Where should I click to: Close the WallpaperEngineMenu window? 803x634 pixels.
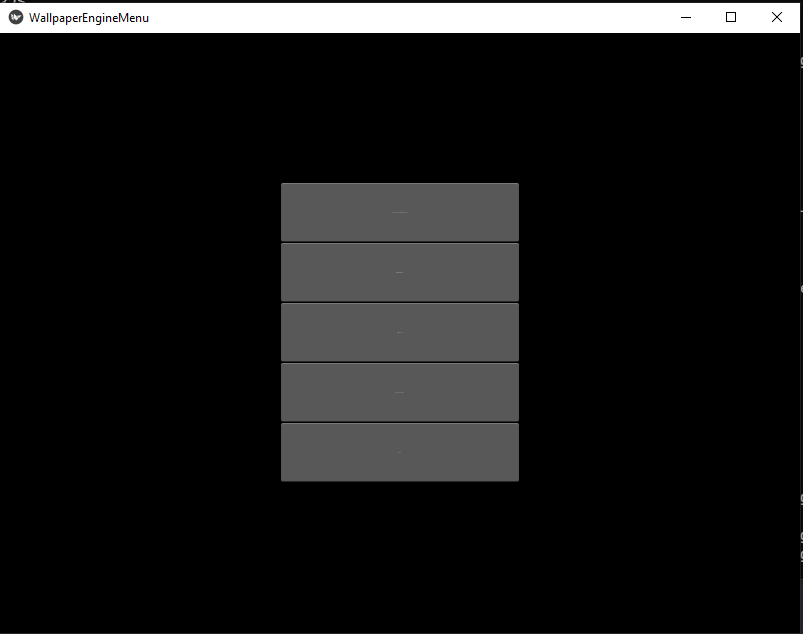pos(776,17)
